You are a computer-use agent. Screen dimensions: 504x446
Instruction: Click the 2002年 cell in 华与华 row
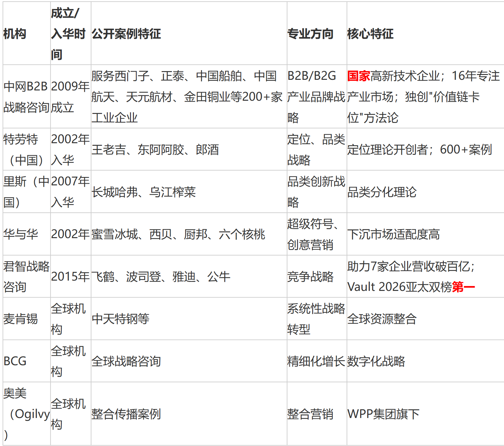[x=71, y=234]
